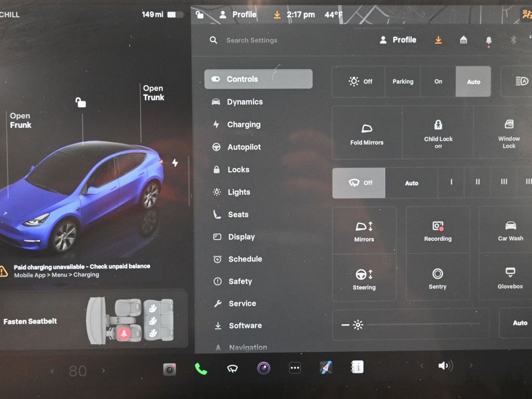The height and width of the screenshot is (399, 532).
Task: Tap the HomeLink garage icon at top
Action: (x=463, y=39)
